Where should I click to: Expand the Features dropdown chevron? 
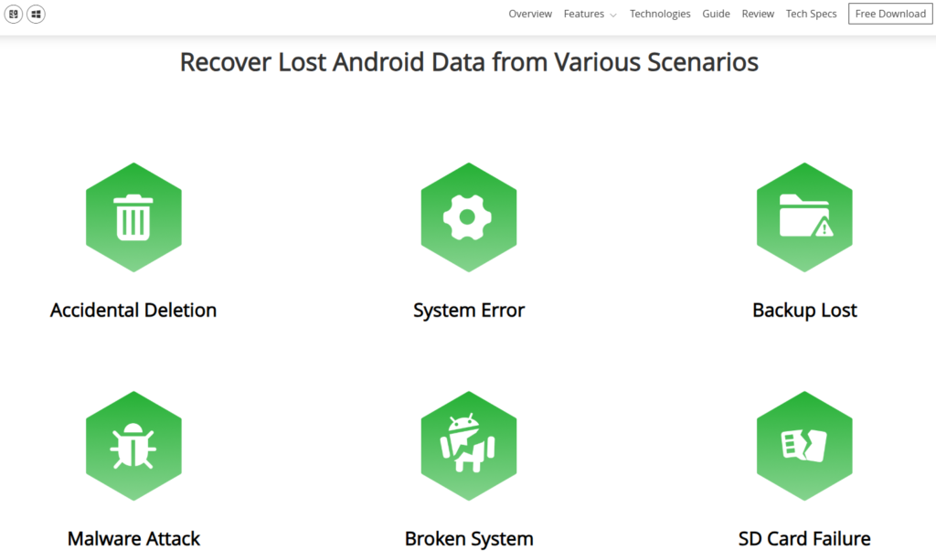(613, 15)
